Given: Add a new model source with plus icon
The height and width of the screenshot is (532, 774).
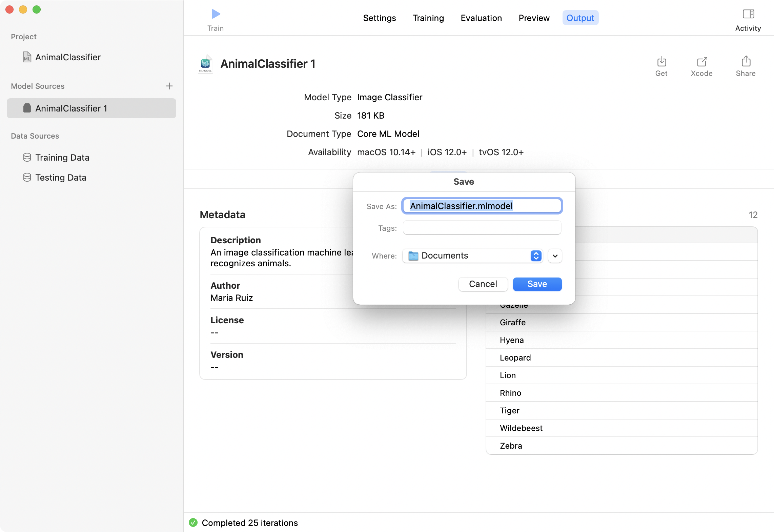Looking at the screenshot, I should pyautogui.click(x=169, y=86).
